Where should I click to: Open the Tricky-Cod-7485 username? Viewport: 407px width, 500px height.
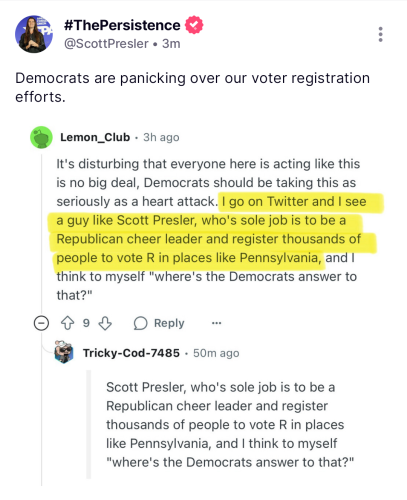click(131, 353)
